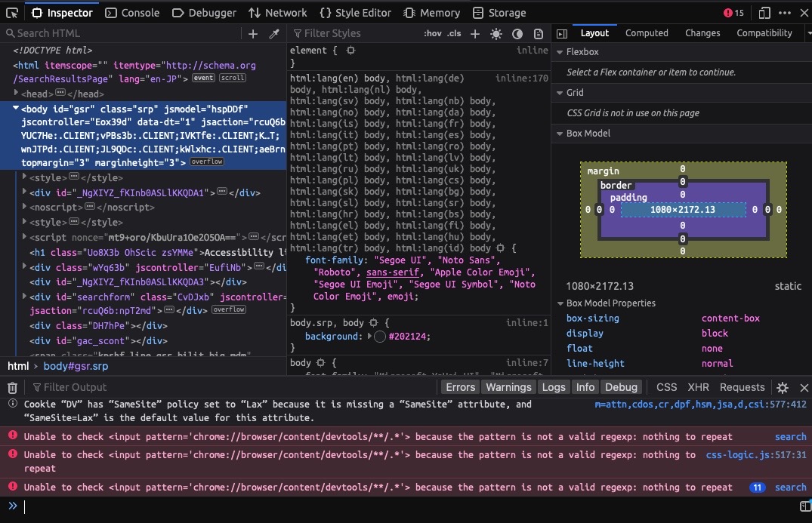The image size is (812, 523).
Task: Toggle the Requests console filter
Action: pos(742,387)
